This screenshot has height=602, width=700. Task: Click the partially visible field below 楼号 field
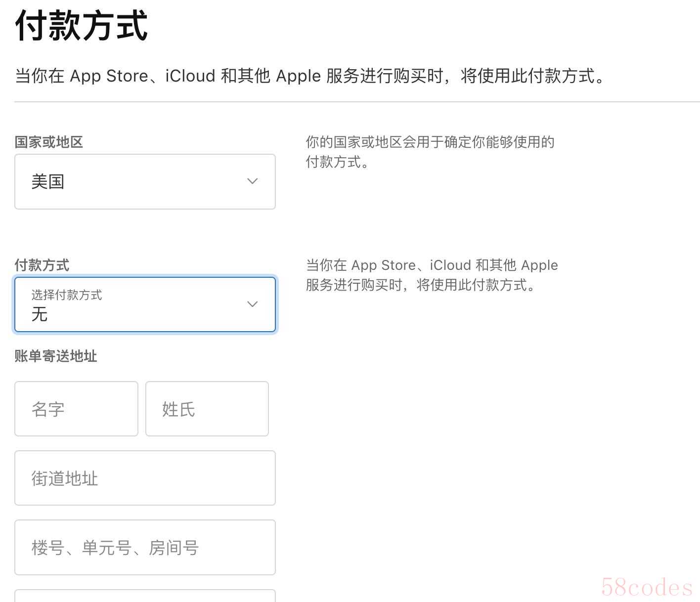[145, 596]
